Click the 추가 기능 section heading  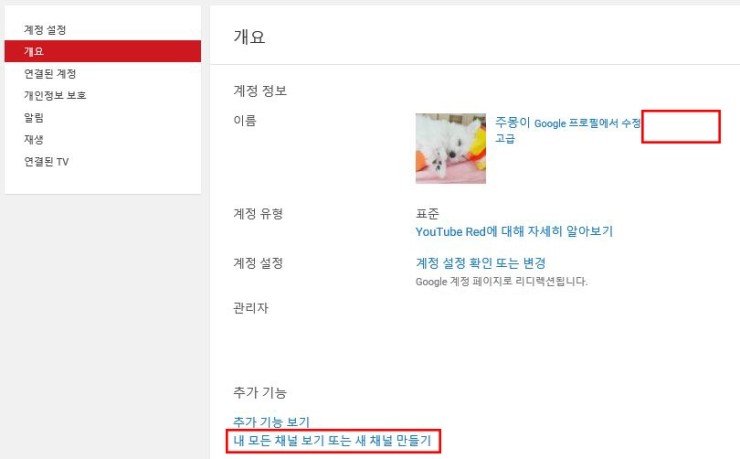pos(260,392)
